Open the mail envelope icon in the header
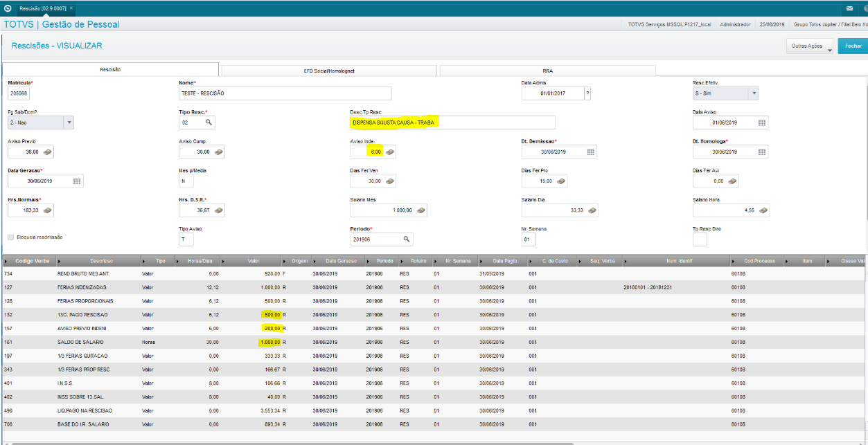Image resolution: width=868 pixels, height=445 pixels. (x=849, y=8)
